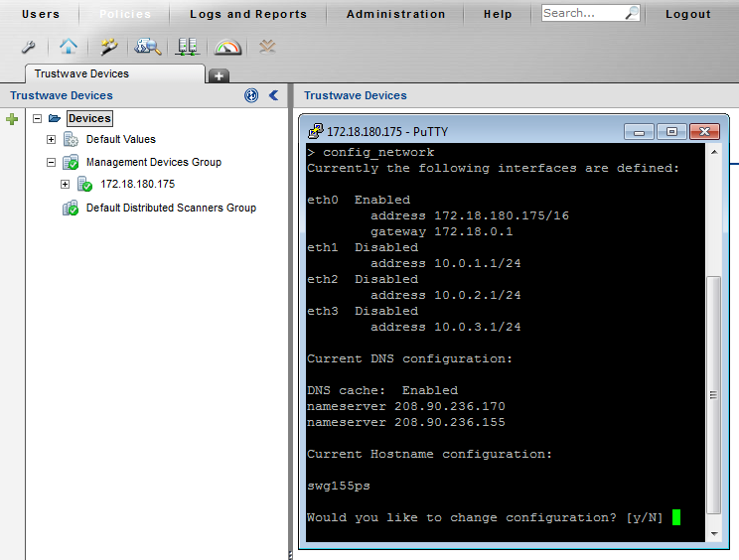This screenshot has width=739, height=560.
Task: Open the Administration menu
Action: click(395, 14)
